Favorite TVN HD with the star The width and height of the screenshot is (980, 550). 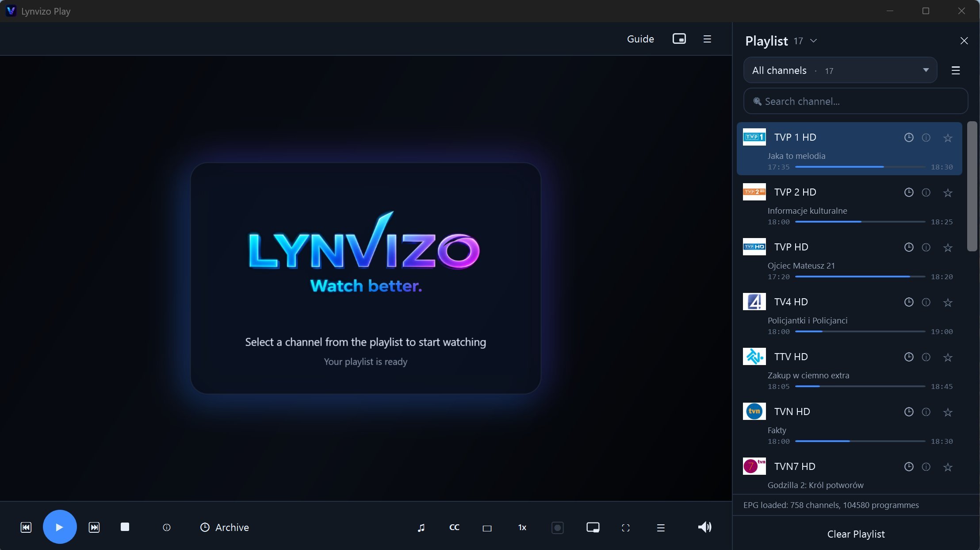click(948, 412)
